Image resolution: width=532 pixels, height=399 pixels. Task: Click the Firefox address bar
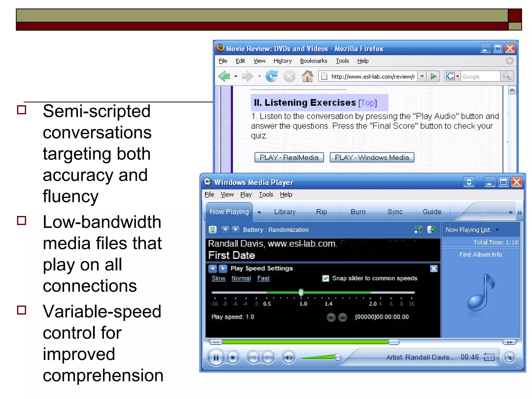368,76
